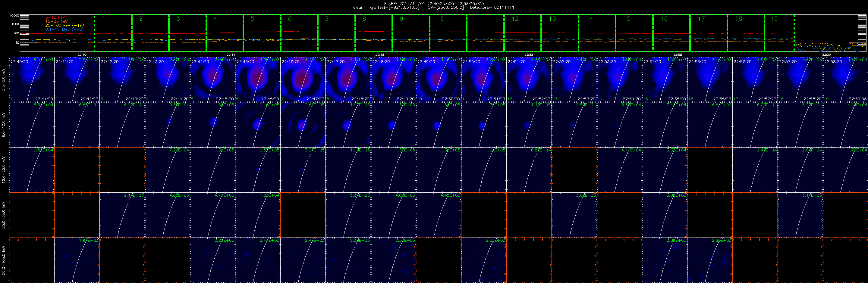Select time interval 7 in the light curve
Image resolution: width=868 pixels, height=283 pixels.
(336, 33)
